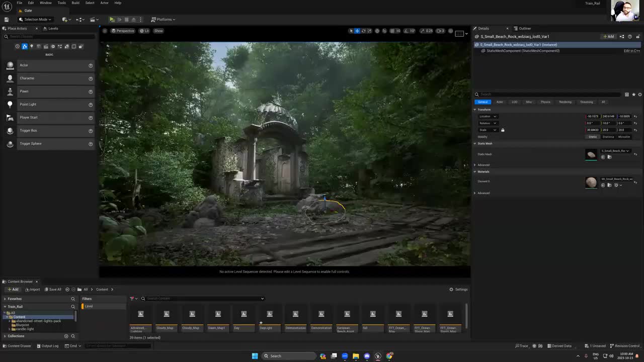Click the Shapes category icon in Place Actors
Image resolution: width=644 pixels, height=362 pixels.
(39, 46)
